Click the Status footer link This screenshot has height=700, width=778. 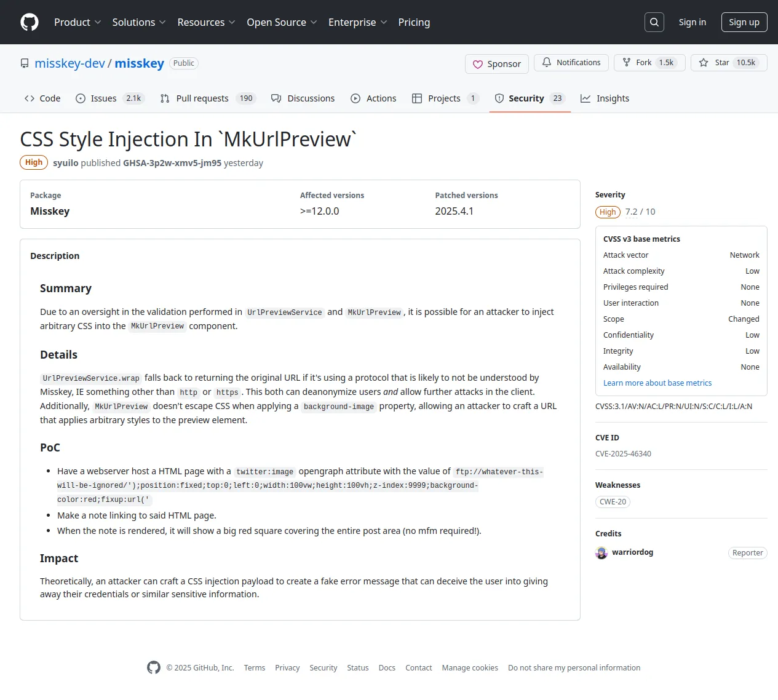click(x=358, y=667)
